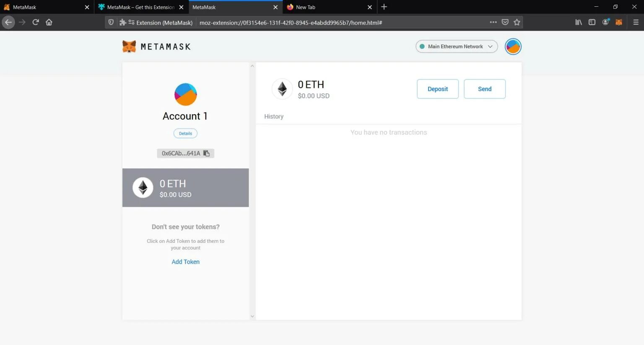Click the $0.00 USD main balance text
The height and width of the screenshot is (345, 644).
pyautogui.click(x=314, y=96)
